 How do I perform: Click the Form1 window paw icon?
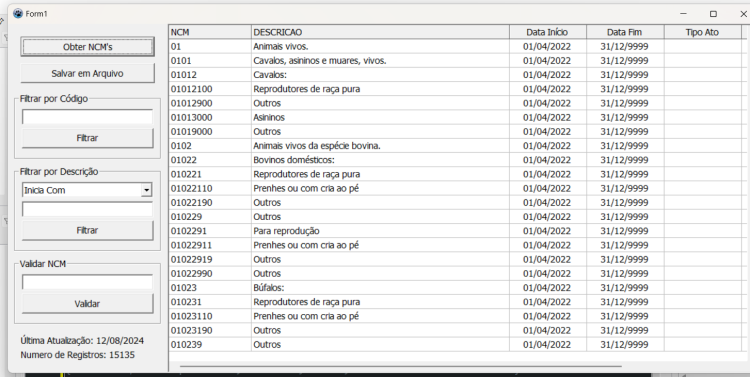tap(18, 14)
